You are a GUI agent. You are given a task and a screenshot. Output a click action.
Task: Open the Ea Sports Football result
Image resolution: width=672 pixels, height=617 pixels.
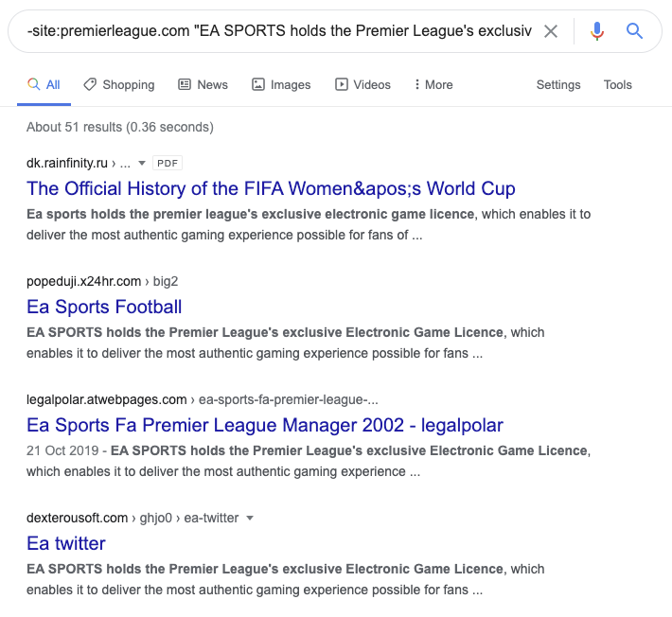[104, 307]
